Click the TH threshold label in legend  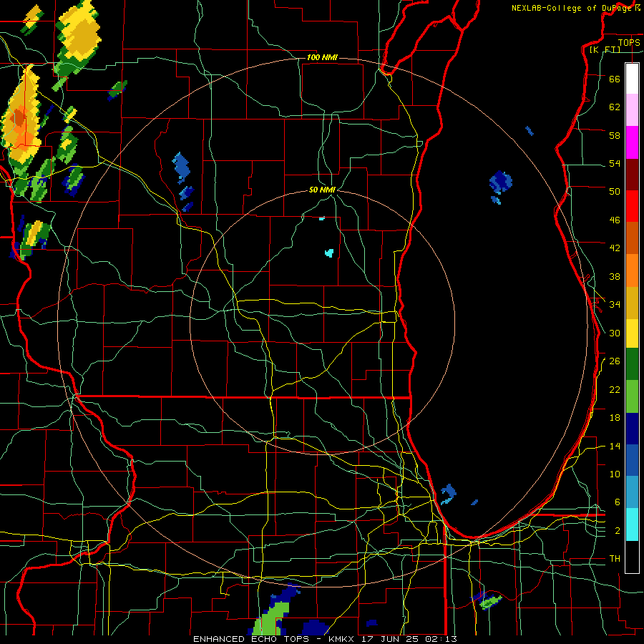click(x=615, y=559)
